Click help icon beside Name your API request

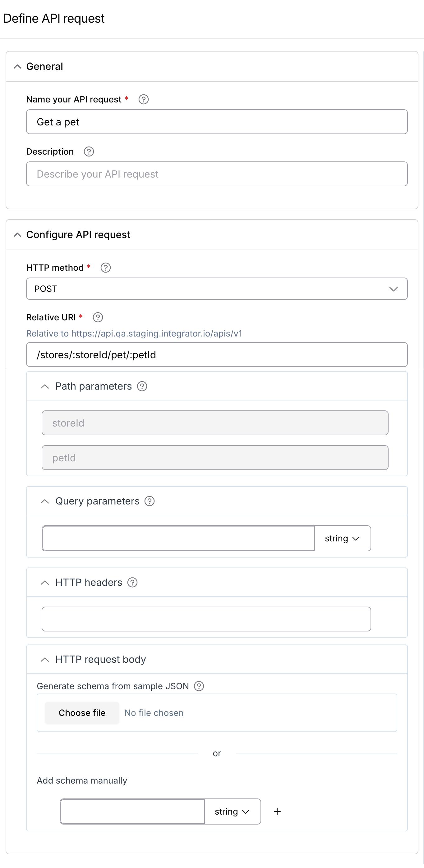[x=143, y=99]
